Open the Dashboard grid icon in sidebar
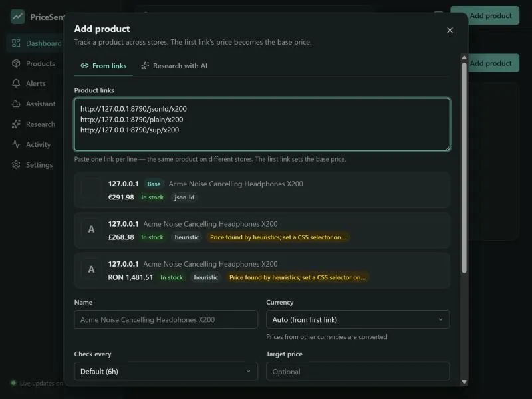The image size is (532, 399). click(16, 43)
